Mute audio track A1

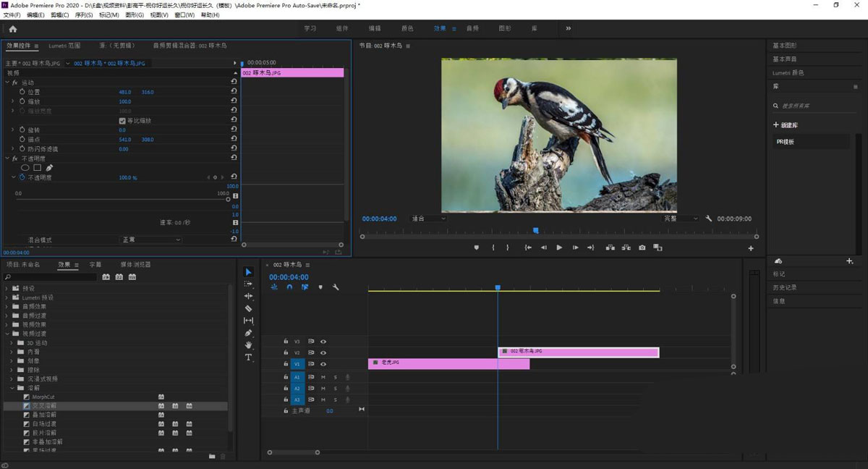tap(323, 377)
